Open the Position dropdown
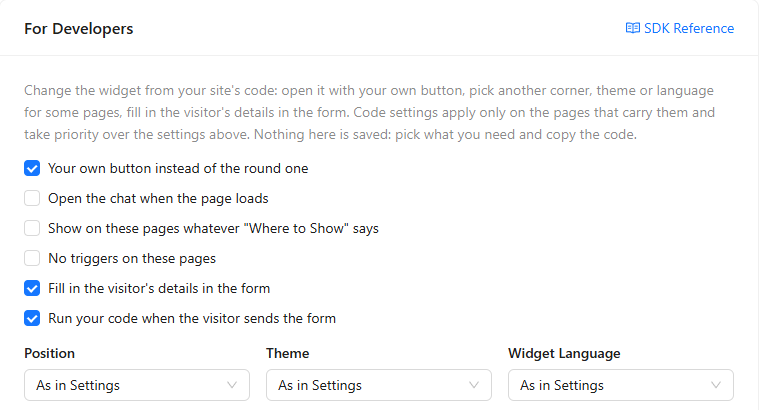 tap(137, 385)
